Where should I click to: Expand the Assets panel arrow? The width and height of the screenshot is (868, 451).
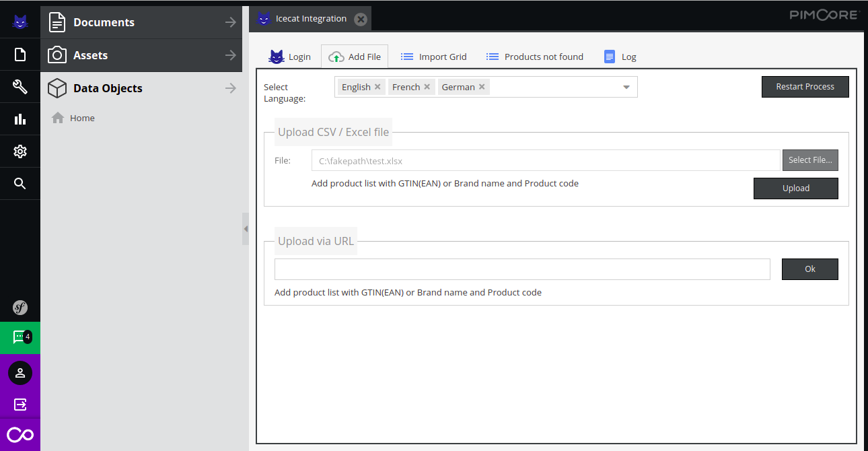click(x=231, y=55)
